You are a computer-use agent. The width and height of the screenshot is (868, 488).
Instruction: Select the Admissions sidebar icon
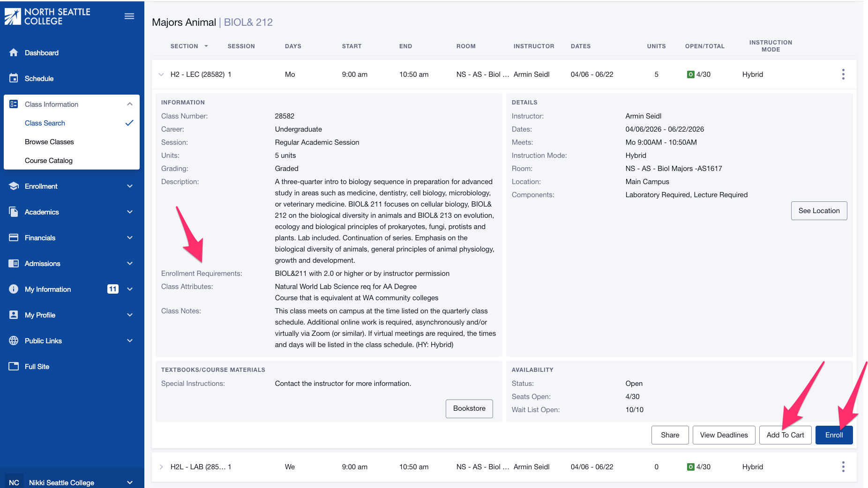pyautogui.click(x=14, y=263)
